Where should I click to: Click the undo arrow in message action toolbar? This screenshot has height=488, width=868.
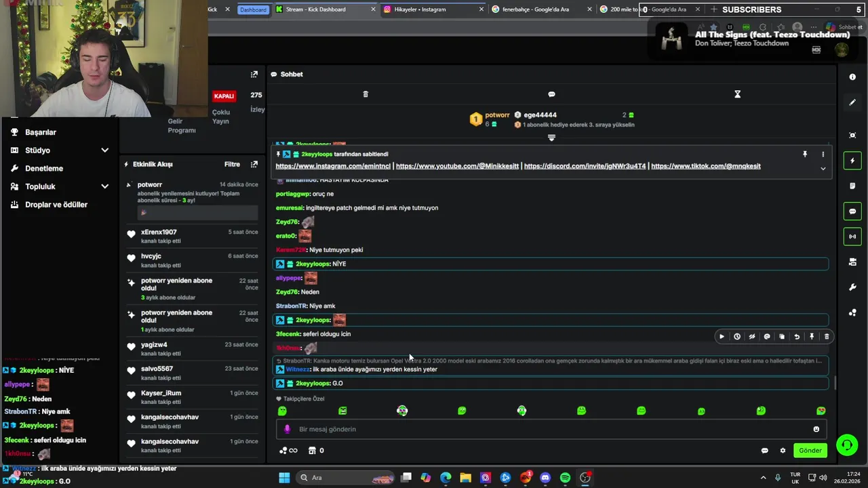click(797, 337)
